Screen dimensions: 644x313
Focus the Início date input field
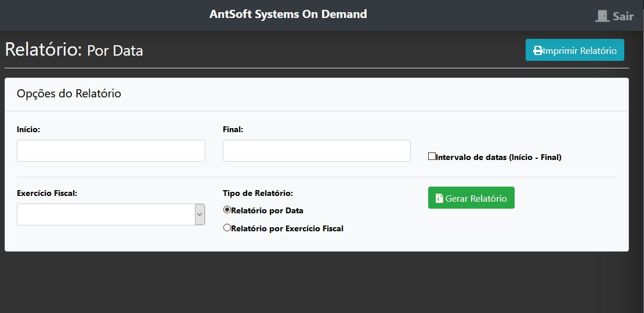[x=111, y=151]
